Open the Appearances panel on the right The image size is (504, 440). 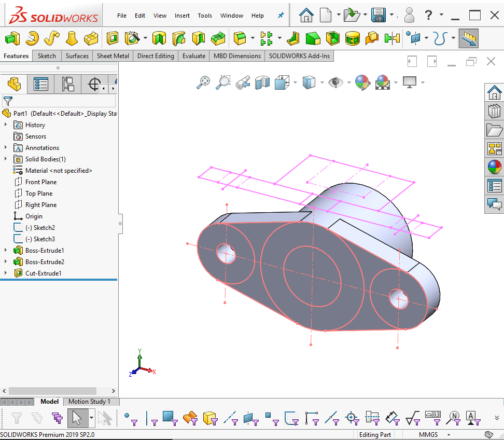click(494, 167)
